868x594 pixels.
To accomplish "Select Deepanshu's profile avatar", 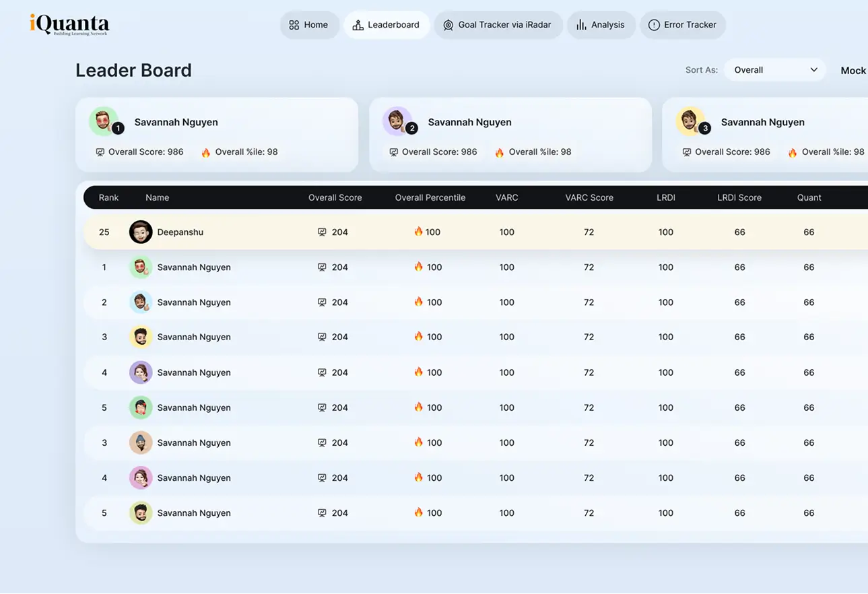I will [x=141, y=232].
